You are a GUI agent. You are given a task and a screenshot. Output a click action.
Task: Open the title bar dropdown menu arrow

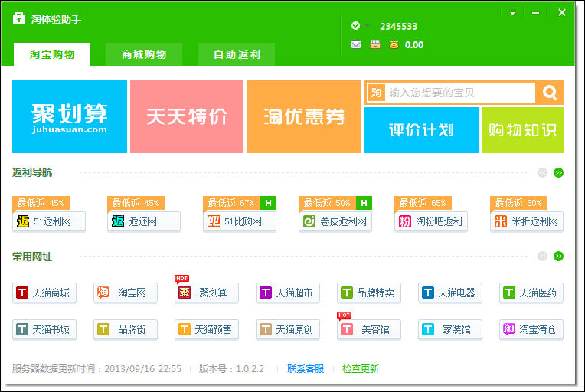pyautogui.click(x=512, y=13)
